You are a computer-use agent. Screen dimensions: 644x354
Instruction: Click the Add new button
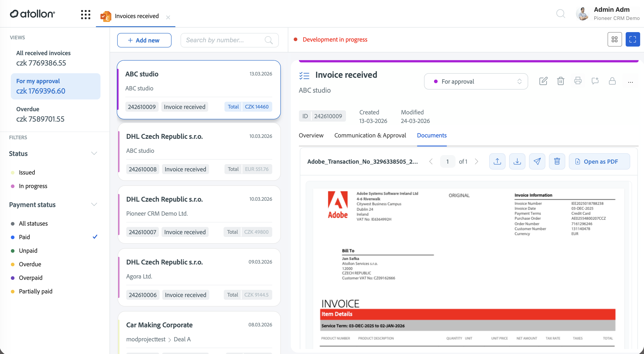(144, 40)
